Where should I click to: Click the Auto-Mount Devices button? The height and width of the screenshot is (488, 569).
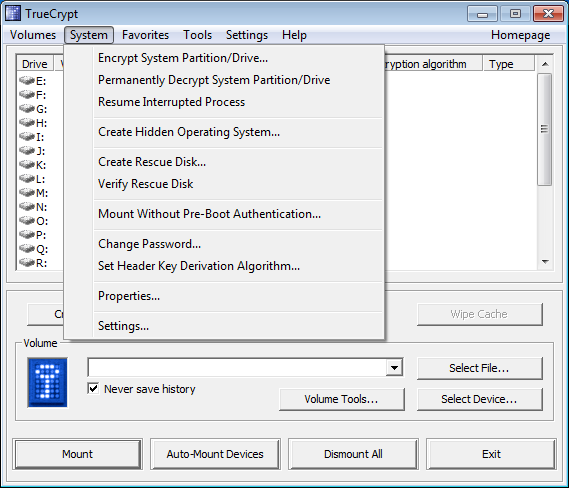point(215,454)
